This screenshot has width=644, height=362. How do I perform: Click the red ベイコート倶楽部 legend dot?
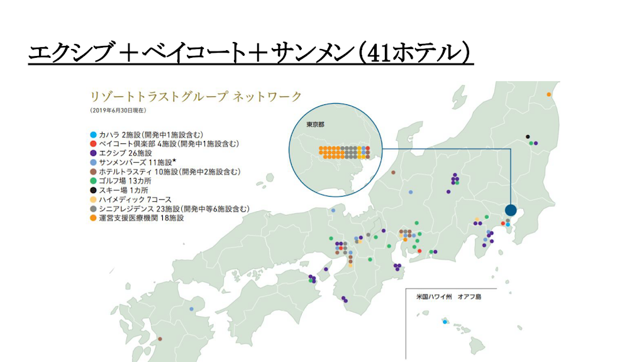(x=93, y=144)
